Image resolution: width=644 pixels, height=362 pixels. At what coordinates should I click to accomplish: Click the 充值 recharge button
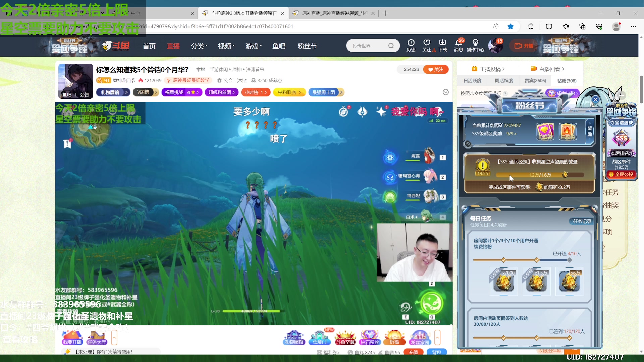click(x=413, y=352)
